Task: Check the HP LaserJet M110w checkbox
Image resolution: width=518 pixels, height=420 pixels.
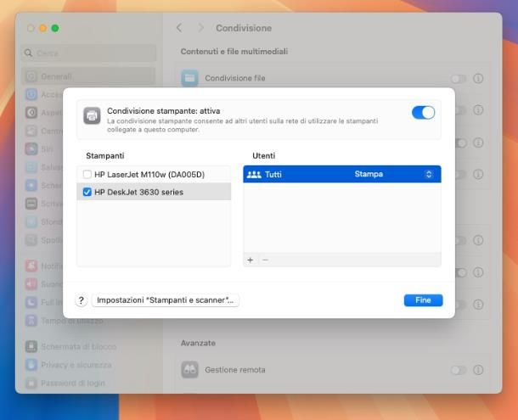Action: (x=87, y=174)
